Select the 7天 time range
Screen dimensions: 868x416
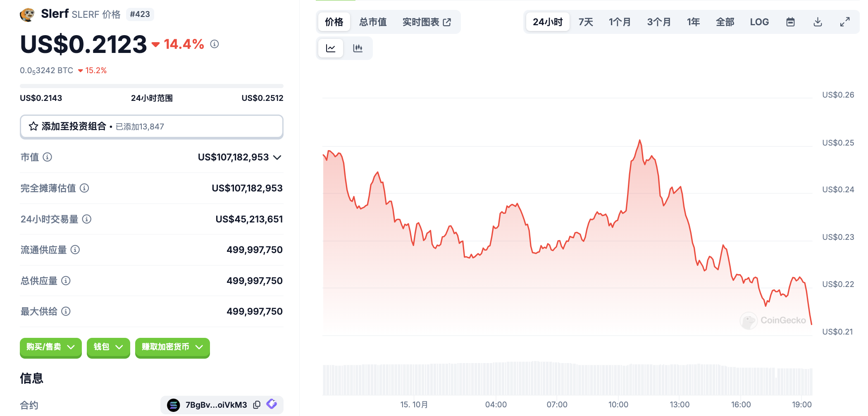pos(586,22)
